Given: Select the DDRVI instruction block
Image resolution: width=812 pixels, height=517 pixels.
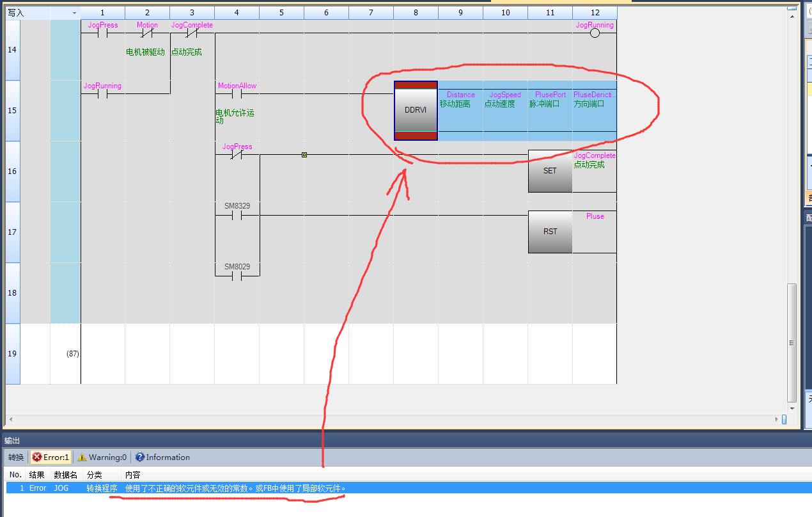Looking at the screenshot, I should (416, 110).
